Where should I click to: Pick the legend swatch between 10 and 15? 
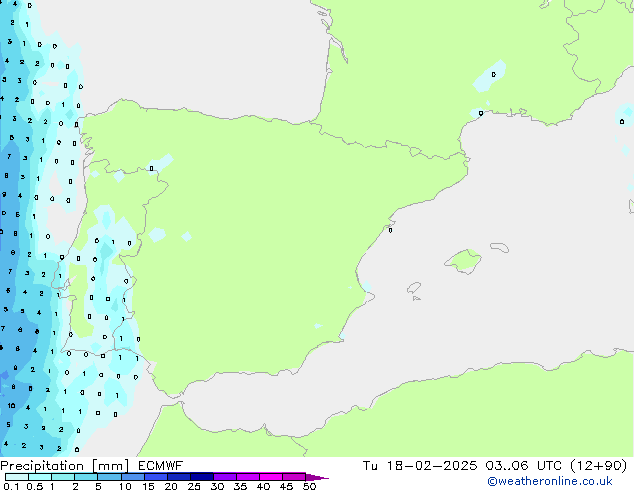point(132,477)
